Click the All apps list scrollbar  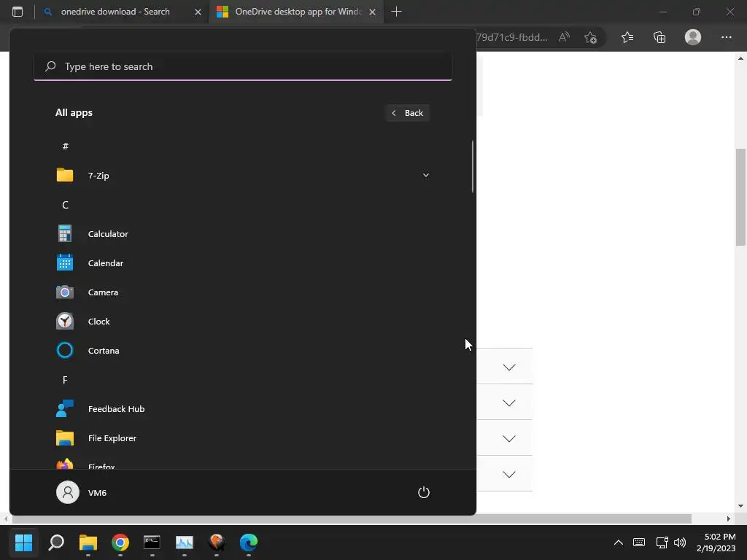(x=473, y=167)
